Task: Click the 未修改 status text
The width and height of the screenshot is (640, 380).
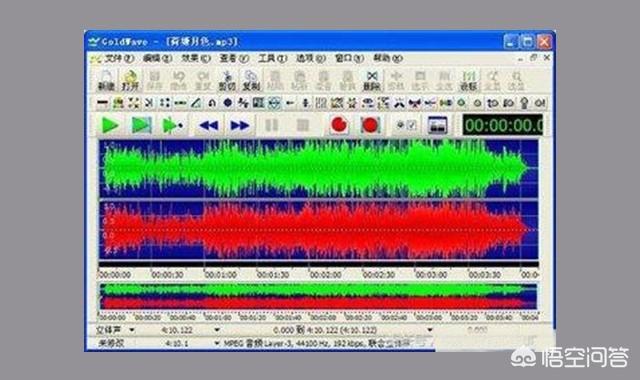Action: coord(111,344)
